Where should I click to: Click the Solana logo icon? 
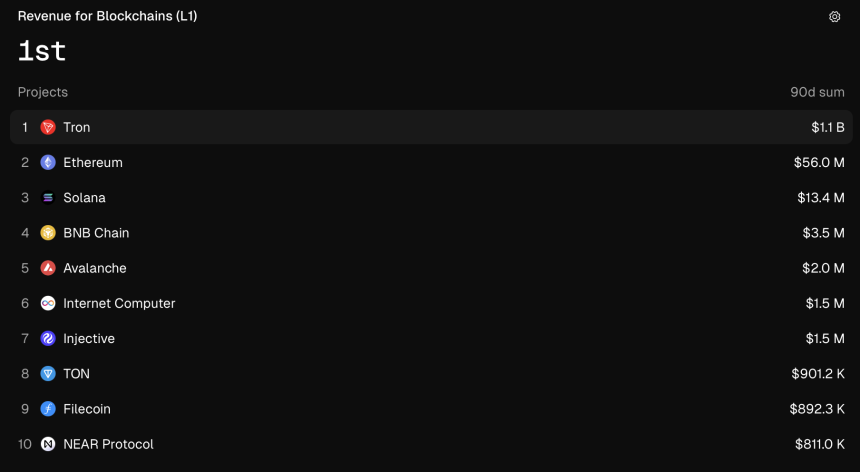click(48, 197)
